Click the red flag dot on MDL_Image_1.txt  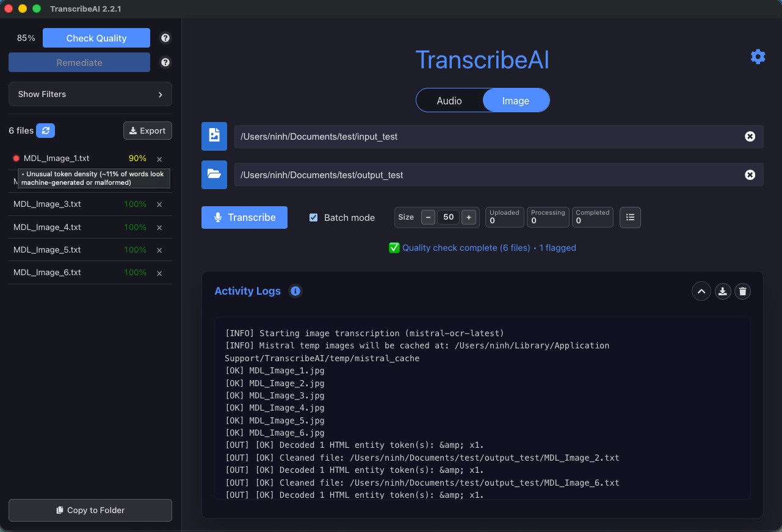16,159
